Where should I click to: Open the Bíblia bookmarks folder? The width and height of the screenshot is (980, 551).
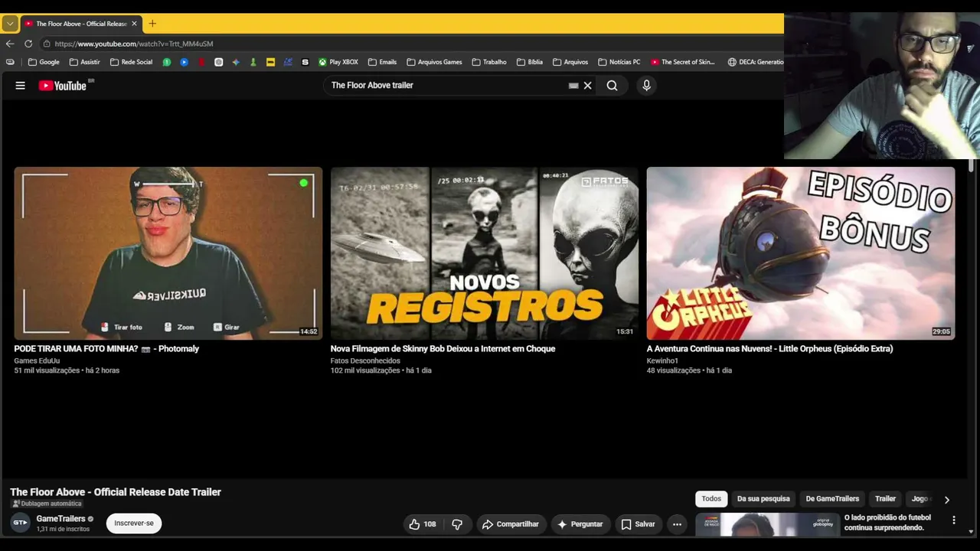[x=530, y=62]
